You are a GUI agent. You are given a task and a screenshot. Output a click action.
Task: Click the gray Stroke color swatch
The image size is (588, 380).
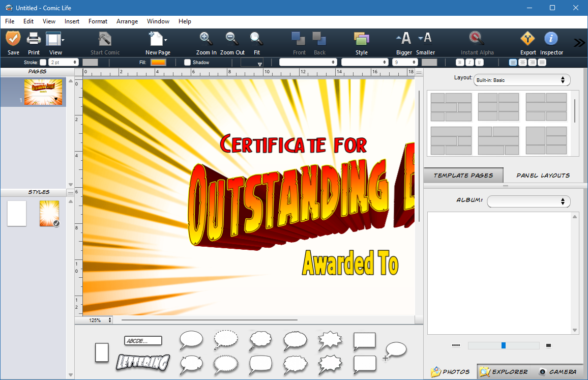point(90,62)
